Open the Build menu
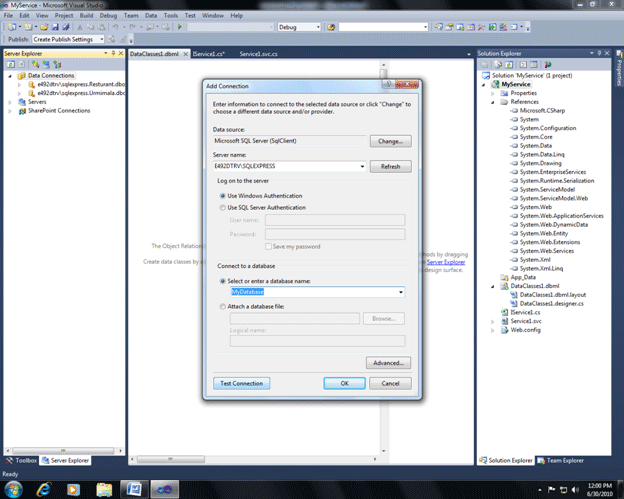Image resolution: width=624 pixels, height=499 pixels. point(86,16)
